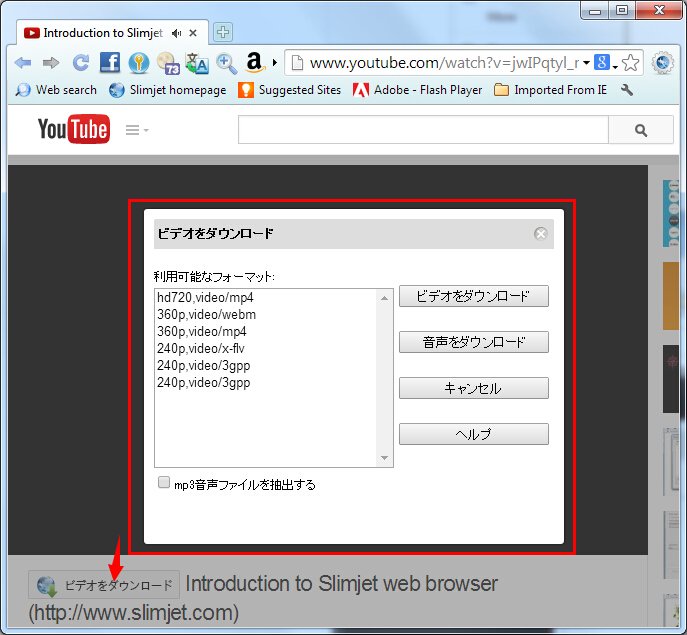Click the ビデオをダウンロード button in the dialog
The height and width of the screenshot is (635, 687).
(x=474, y=296)
